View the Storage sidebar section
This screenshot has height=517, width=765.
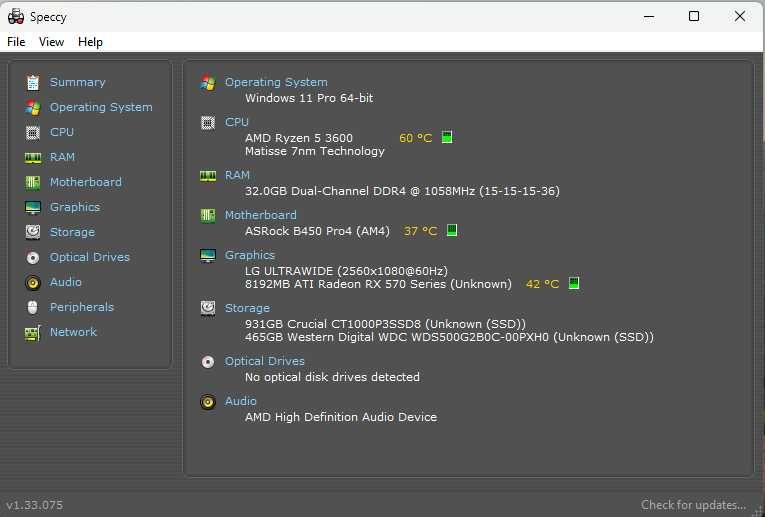[72, 232]
